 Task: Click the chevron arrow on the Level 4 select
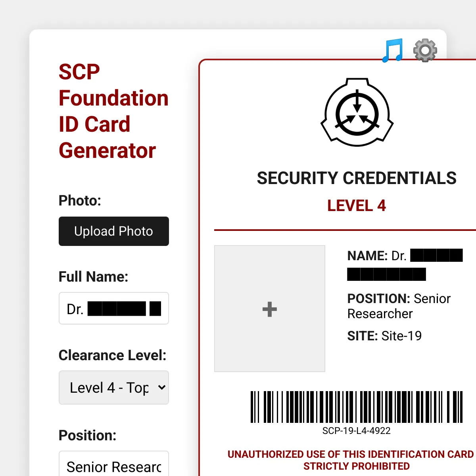[x=161, y=388]
